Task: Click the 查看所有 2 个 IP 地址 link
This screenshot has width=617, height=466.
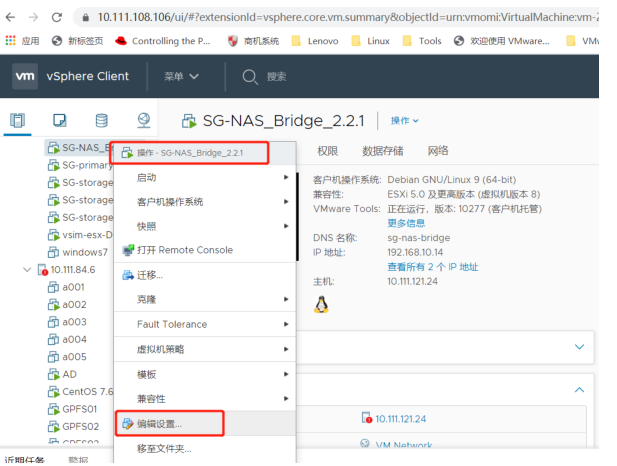Action: point(432,267)
